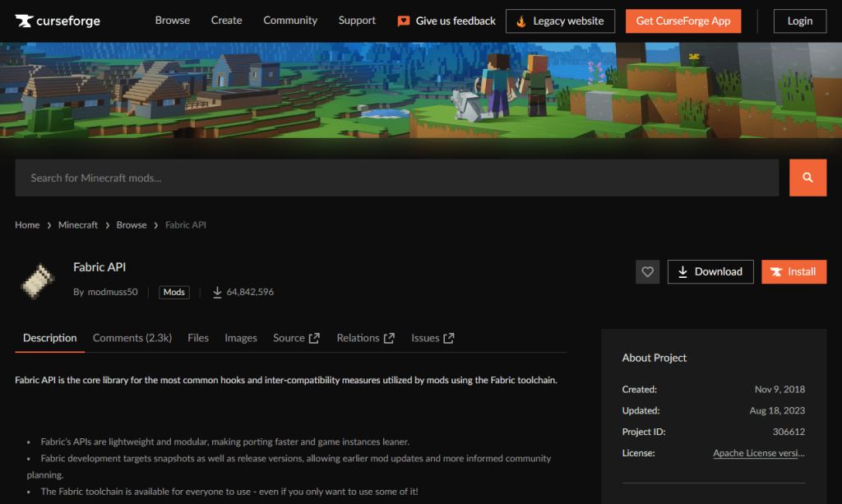
Task: Click the Fabric API project thumbnail
Action: (38, 280)
